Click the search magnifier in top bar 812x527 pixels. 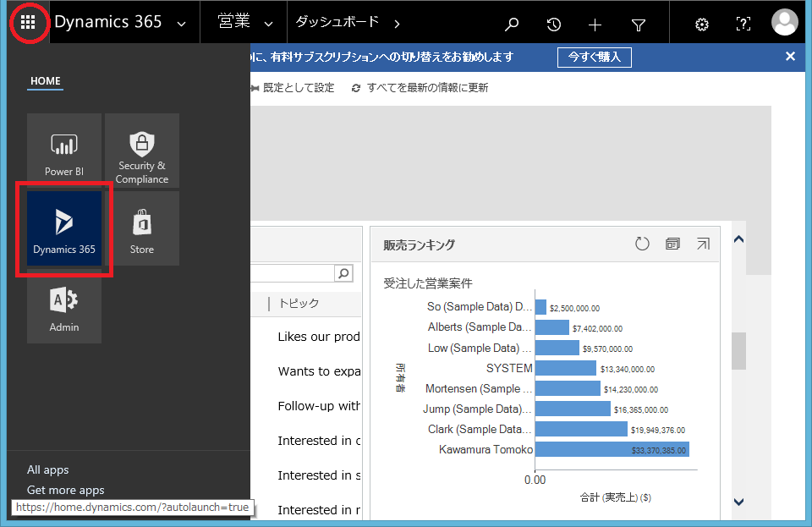point(512,24)
